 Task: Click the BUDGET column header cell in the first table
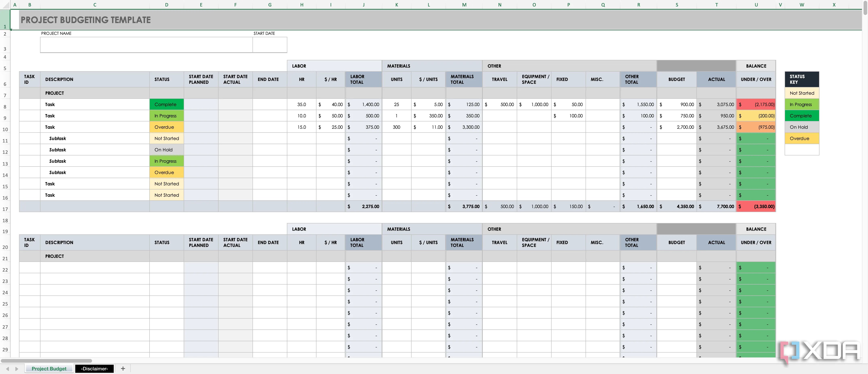(x=676, y=80)
